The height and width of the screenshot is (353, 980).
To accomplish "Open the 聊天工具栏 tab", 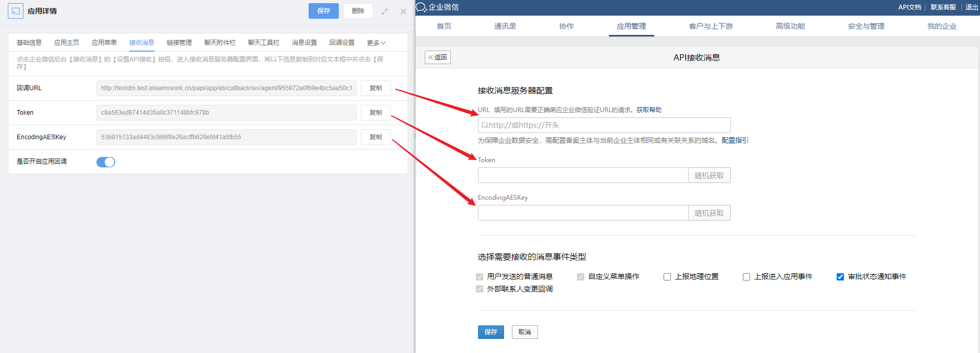I will 264,43.
